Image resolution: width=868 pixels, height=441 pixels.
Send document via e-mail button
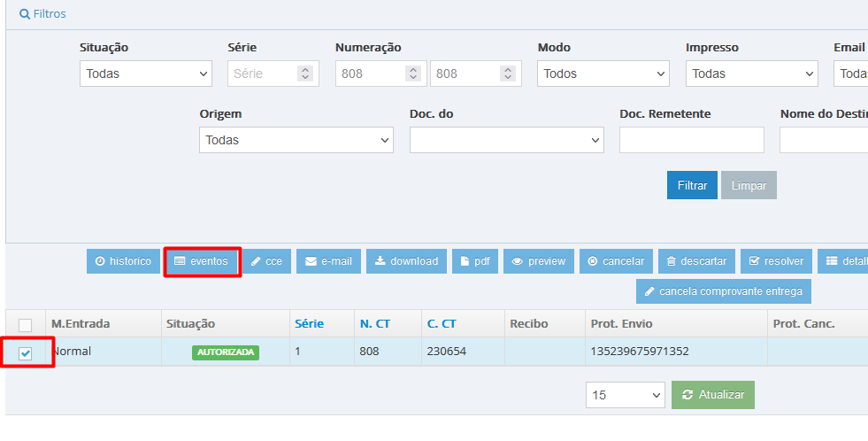[x=328, y=261]
